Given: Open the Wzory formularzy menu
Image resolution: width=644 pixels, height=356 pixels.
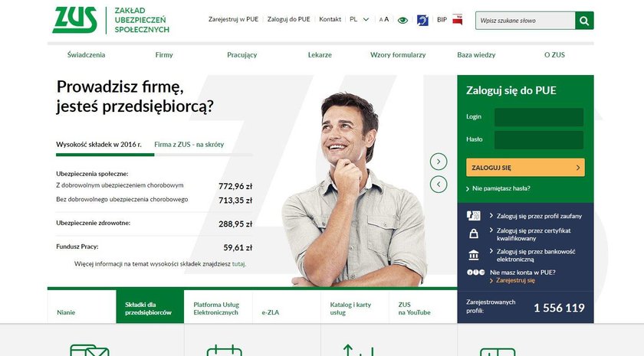Looking at the screenshot, I should coord(398,55).
